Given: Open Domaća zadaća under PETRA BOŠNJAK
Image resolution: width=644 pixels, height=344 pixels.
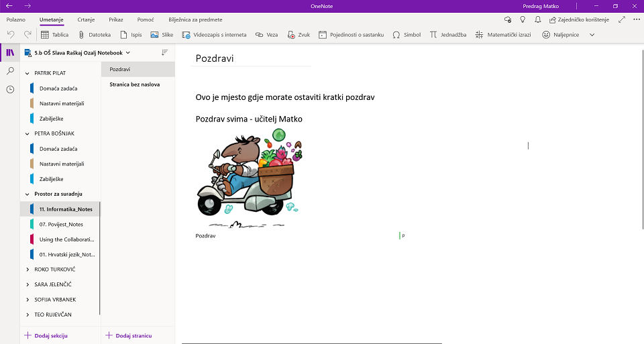Looking at the screenshot, I should click(60, 149).
